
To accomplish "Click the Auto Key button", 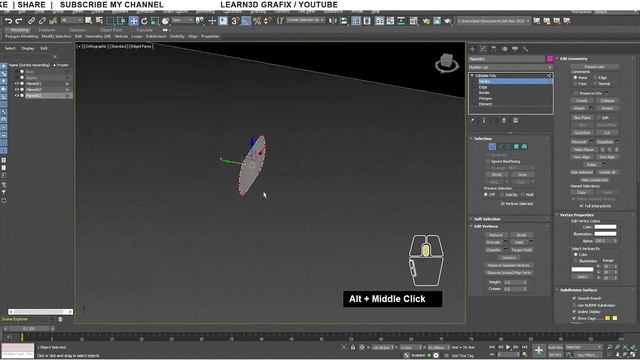I will 555,347.
